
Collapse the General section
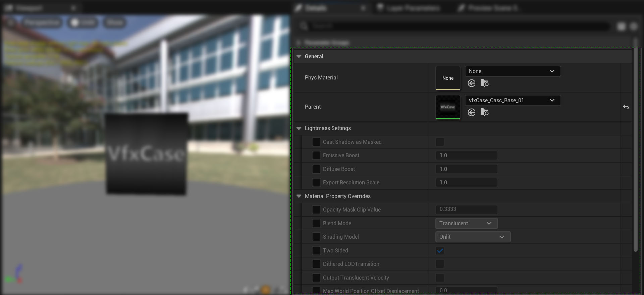(x=299, y=56)
